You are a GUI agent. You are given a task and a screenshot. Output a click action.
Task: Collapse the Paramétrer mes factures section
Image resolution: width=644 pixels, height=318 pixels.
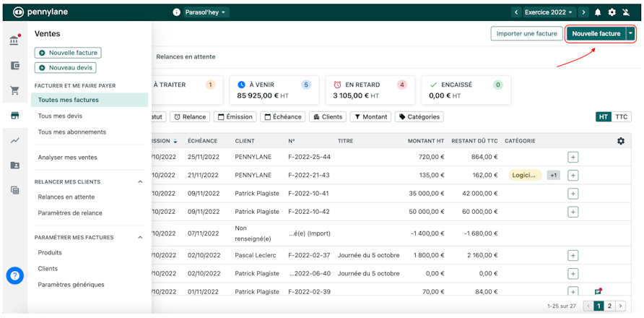140,237
